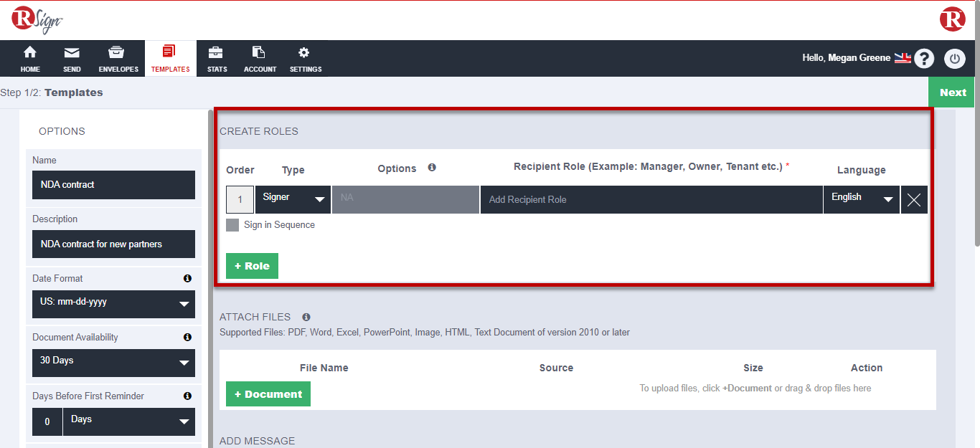This screenshot has height=448, width=980.
Task: Click the UK flag language icon
Action: (x=902, y=57)
